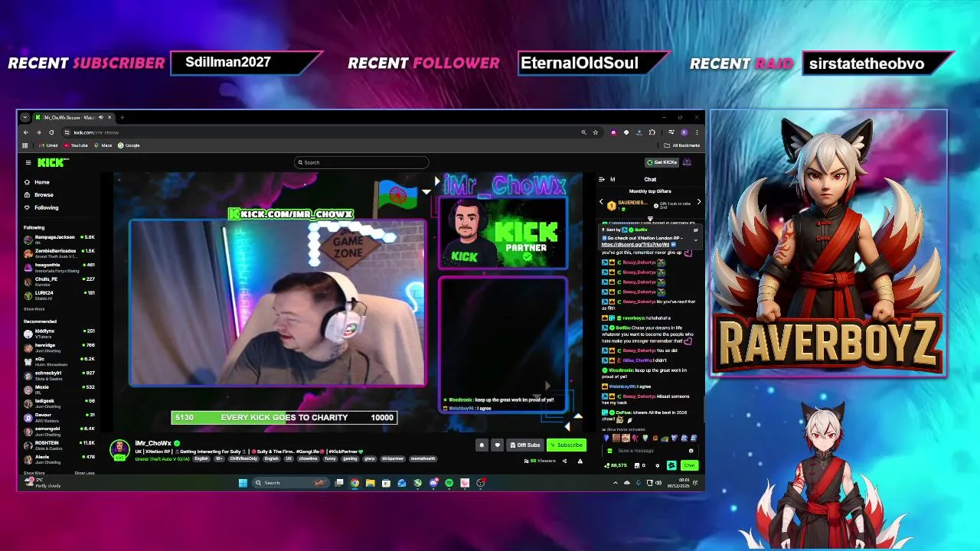Click the Kick search field
980x551 pixels.
(361, 162)
